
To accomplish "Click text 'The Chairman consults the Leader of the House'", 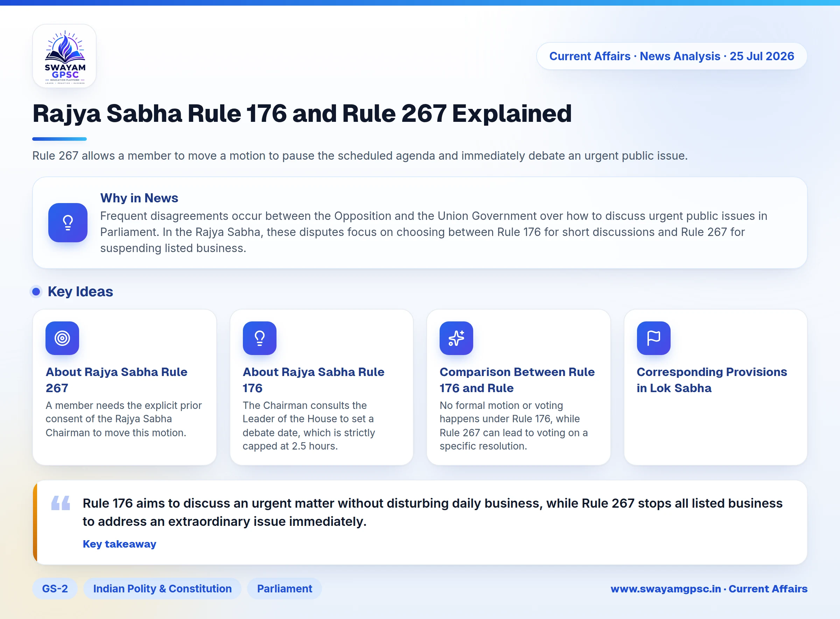I will pyautogui.click(x=309, y=426).
